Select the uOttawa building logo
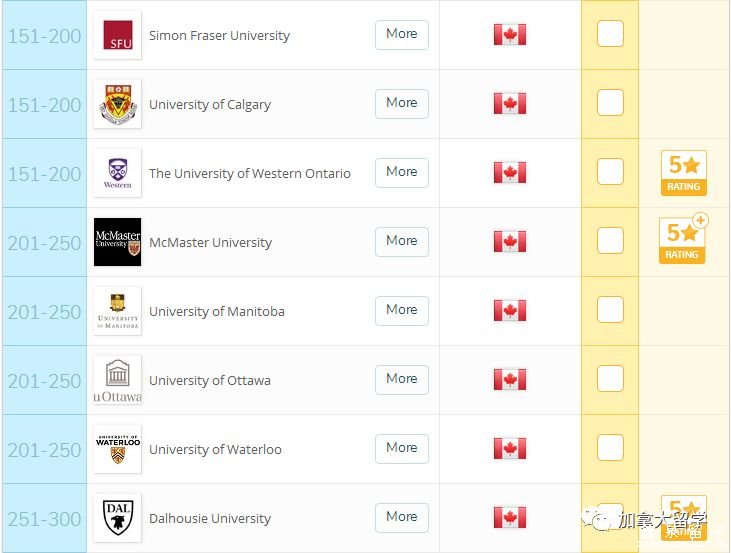 coord(117,380)
